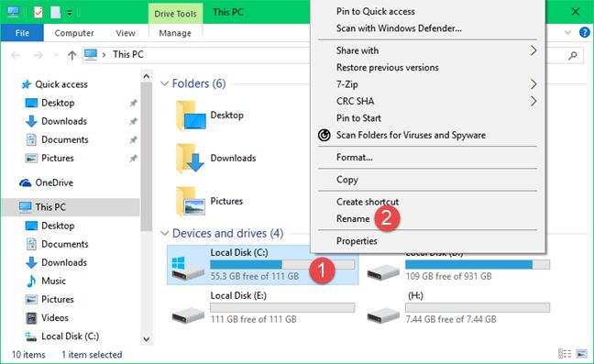
Task: Open the Customize Quick Access Toolbar dropdown
Action: 70,13
